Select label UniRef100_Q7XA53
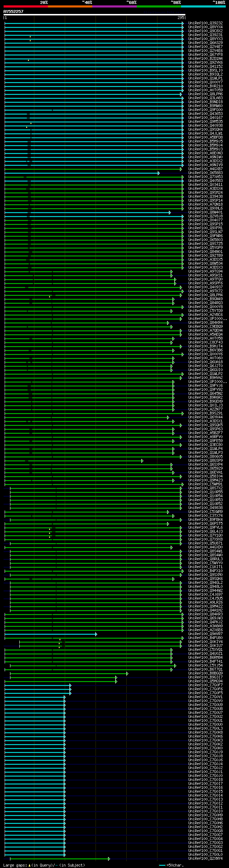This screenshot has height=868, width=229. [x=205, y=177]
